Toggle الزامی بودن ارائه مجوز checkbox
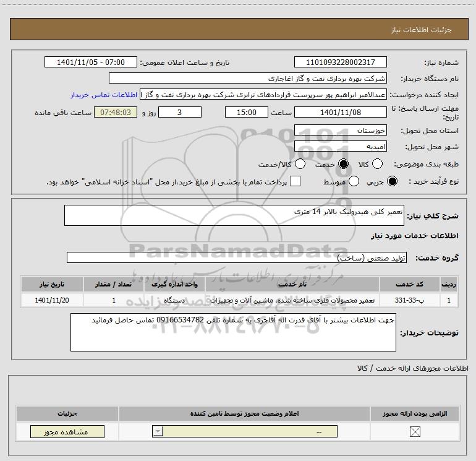 point(415,431)
